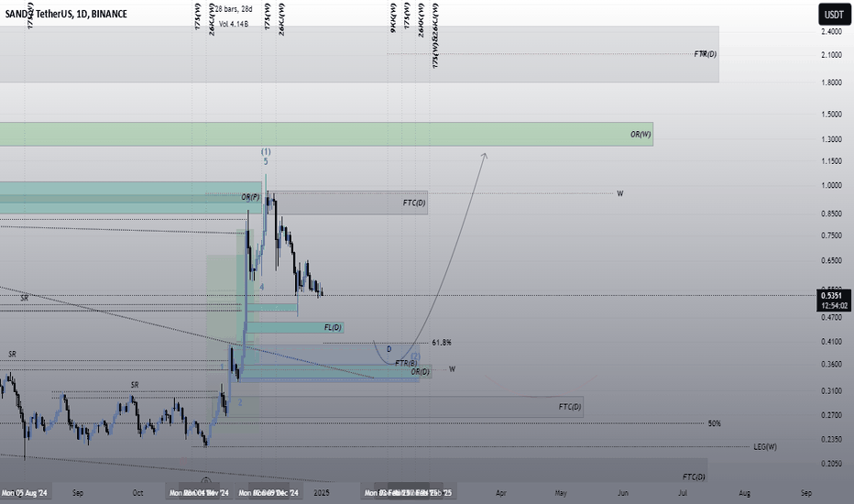Select the FTR(D) zone label
The width and height of the screenshot is (854, 504).
click(x=706, y=54)
